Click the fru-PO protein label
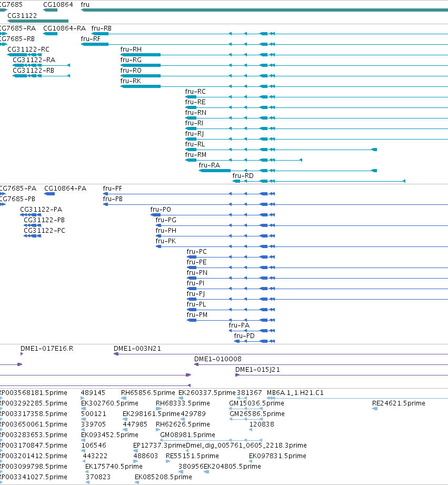The width and height of the screenshot is (448, 485). [x=161, y=210]
